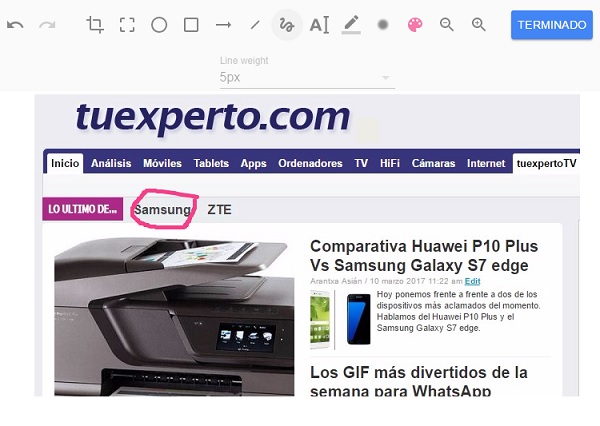Screen dimensions: 600x426
Task: Click the printer photo thumbnail
Action: [x=174, y=316]
